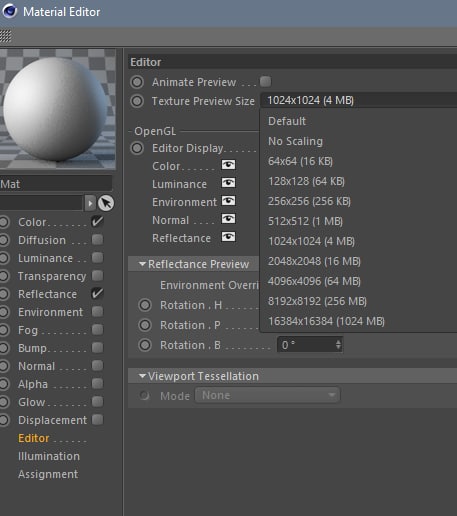Toggle the Color eye icon under Editor Display

[x=228, y=165]
